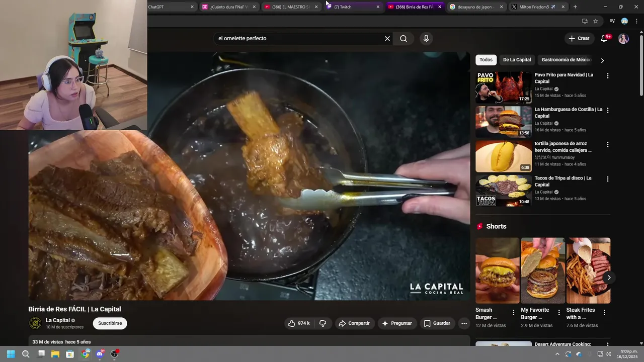
Task: Save the video with Guardar
Action: pos(437,323)
